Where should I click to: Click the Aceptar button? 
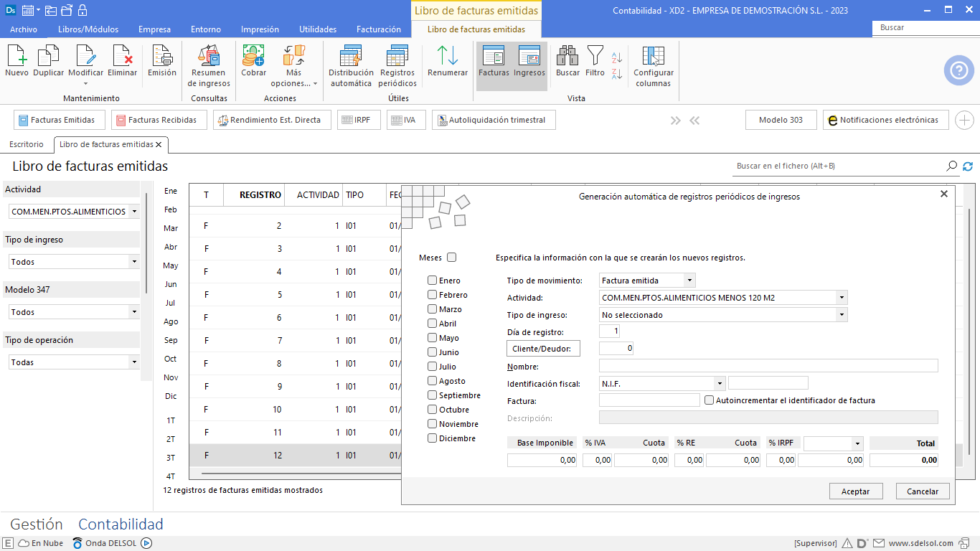click(x=855, y=491)
